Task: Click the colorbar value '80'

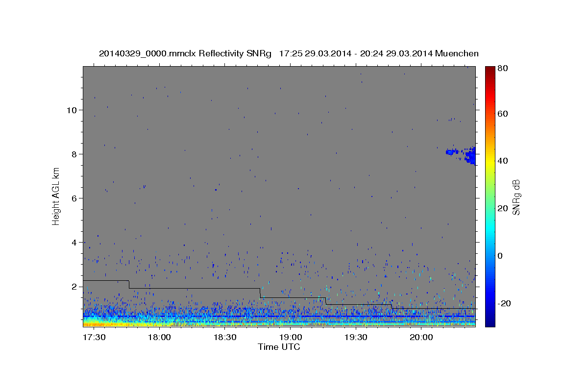Action: point(502,69)
